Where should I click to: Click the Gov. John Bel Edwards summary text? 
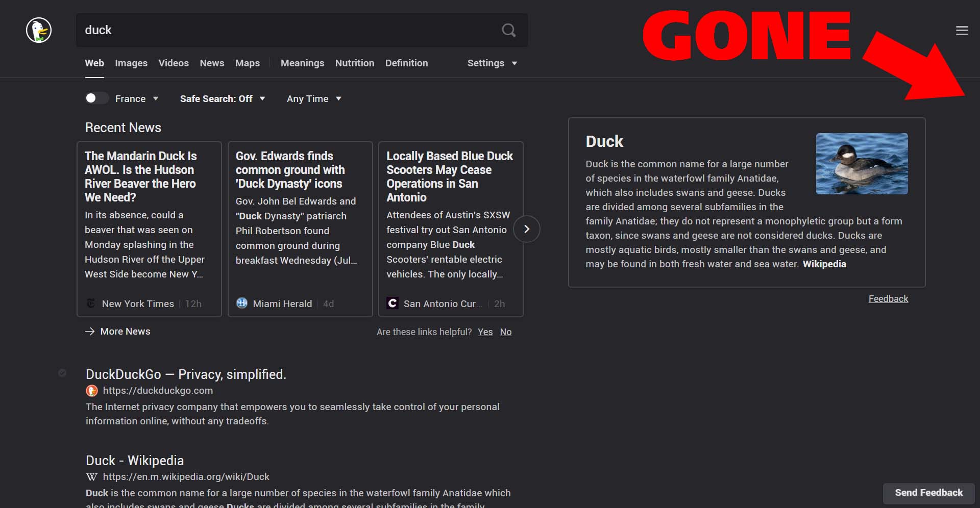[x=297, y=231]
